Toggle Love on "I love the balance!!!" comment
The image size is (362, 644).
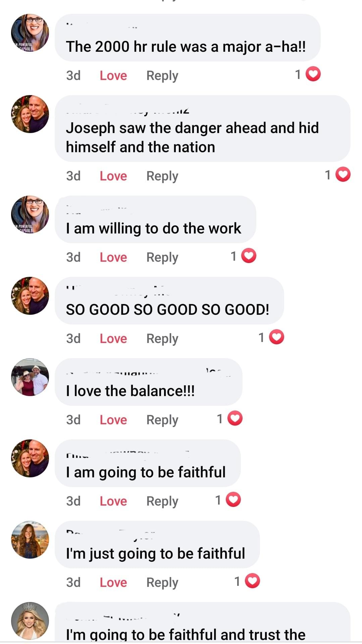click(x=113, y=420)
